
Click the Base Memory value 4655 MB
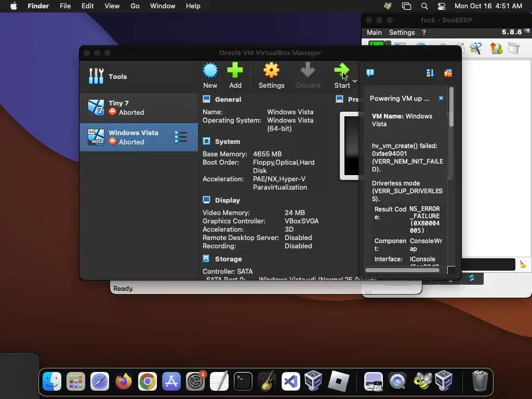(x=268, y=154)
